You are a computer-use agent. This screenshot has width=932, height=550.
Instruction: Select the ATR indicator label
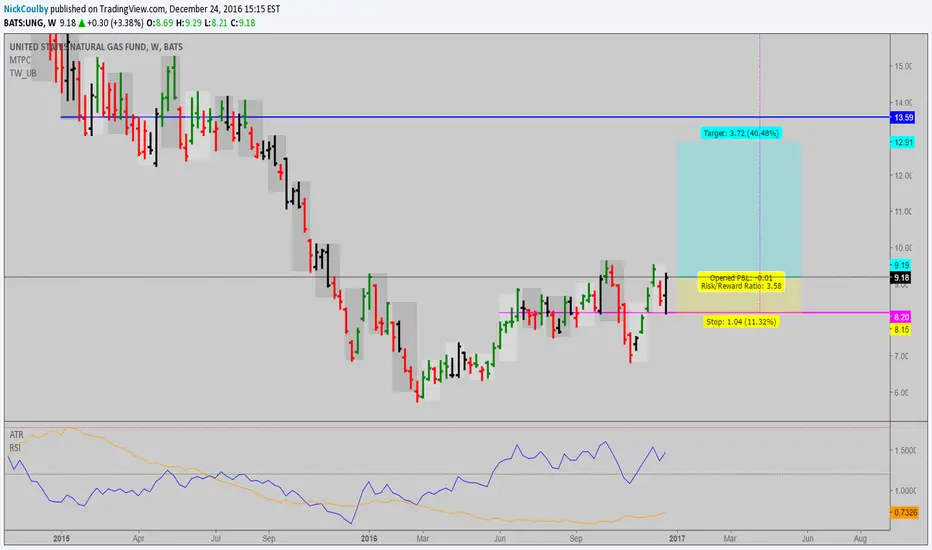point(17,435)
